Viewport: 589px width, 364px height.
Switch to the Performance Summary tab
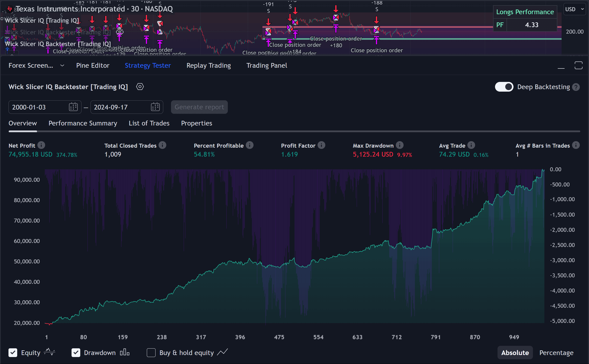pos(83,123)
